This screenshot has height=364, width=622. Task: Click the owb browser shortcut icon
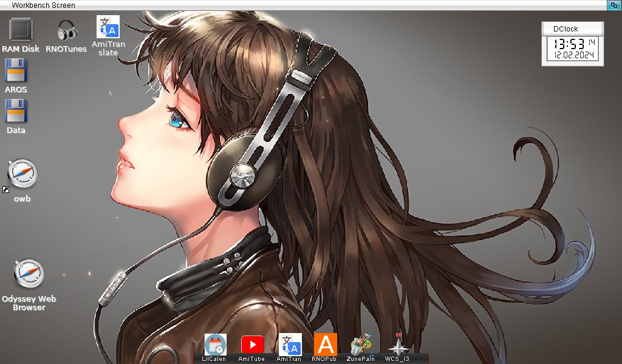click(23, 174)
